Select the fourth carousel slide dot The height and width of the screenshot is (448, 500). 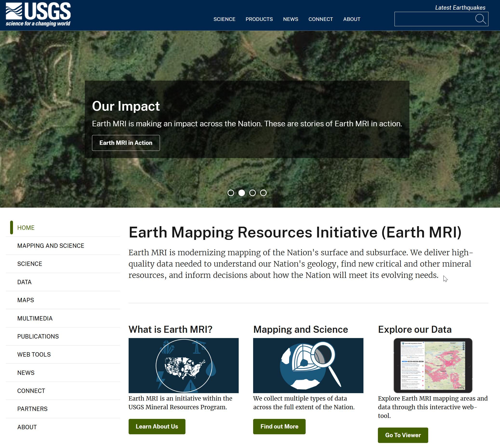(263, 193)
